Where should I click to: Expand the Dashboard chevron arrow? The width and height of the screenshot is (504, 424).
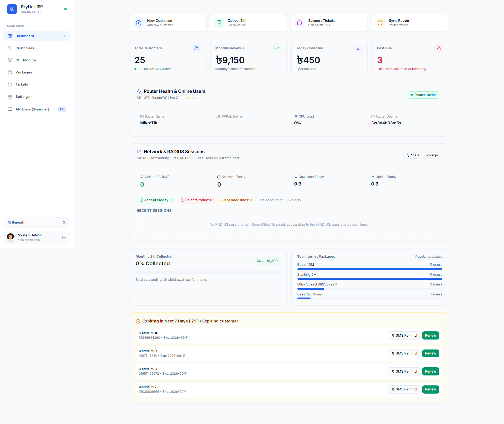(64, 36)
